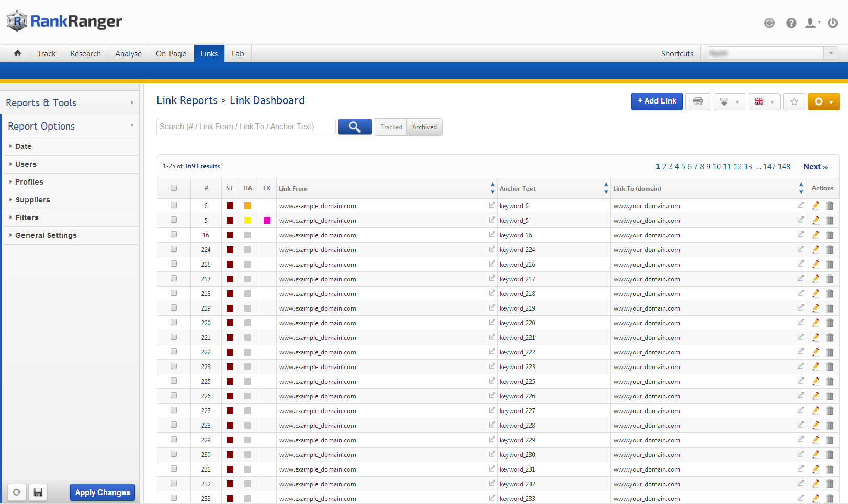Toggle the select-all checkbox in table header
Image resolution: width=848 pixels, height=504 pixels.
pyautogui.click(x=174, y=188)
